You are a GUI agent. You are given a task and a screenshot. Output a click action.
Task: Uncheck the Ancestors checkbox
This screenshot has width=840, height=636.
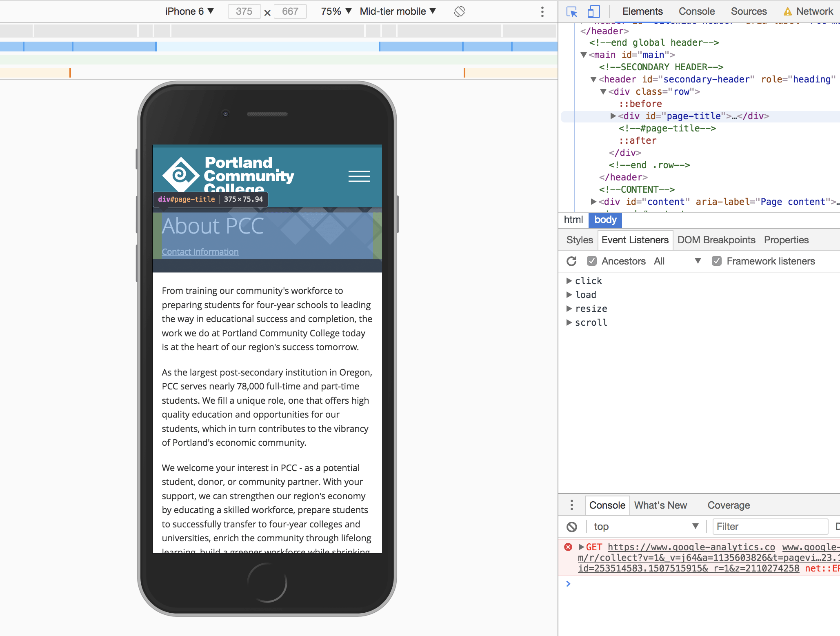[x=591, y=261]
